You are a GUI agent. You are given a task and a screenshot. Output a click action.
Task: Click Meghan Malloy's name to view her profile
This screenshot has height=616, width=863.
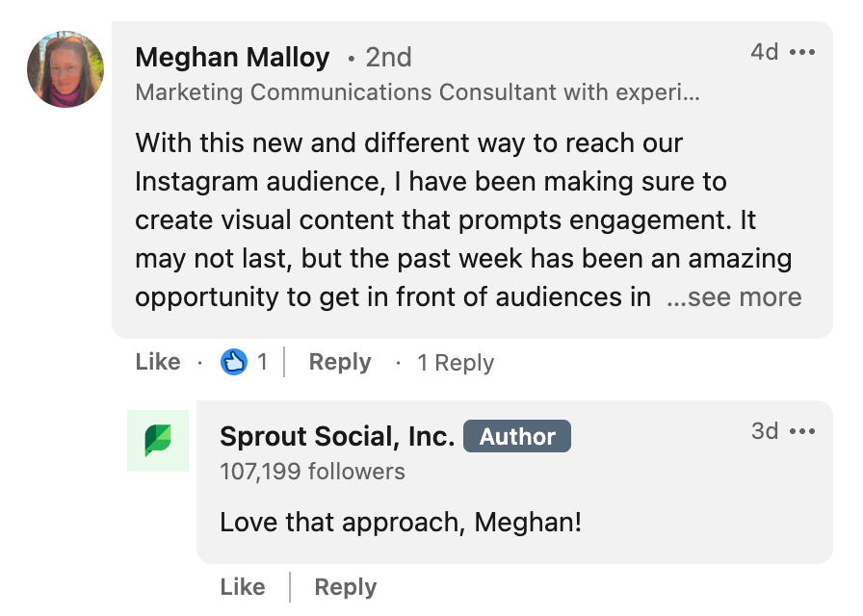(x=232, y=57)
